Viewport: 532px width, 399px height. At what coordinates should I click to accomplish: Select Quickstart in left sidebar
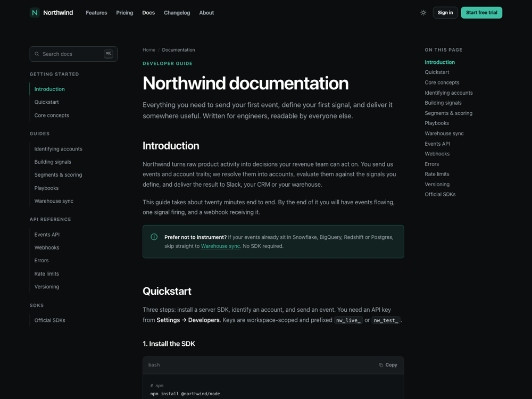click(46, 102)
